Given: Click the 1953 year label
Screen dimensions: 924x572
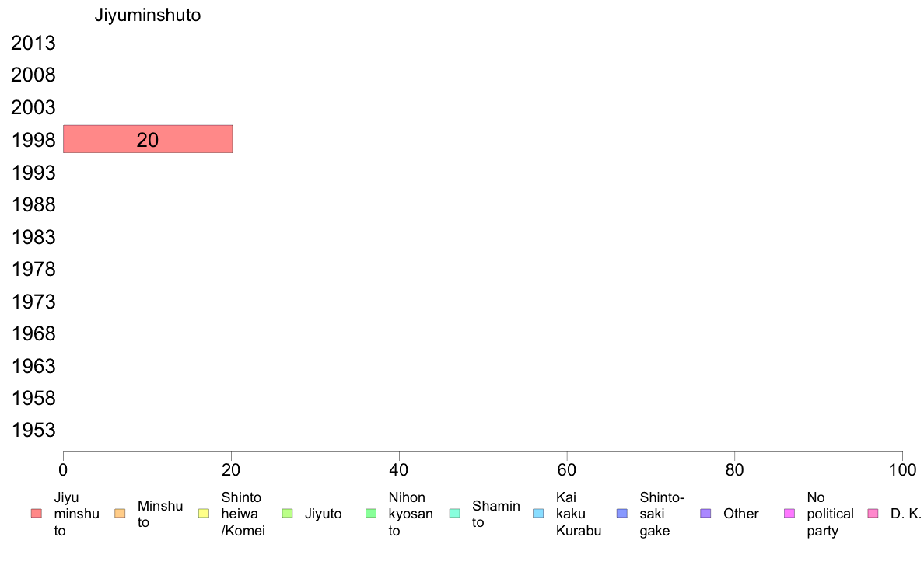Looking at the screenshot, I should 33,430.
